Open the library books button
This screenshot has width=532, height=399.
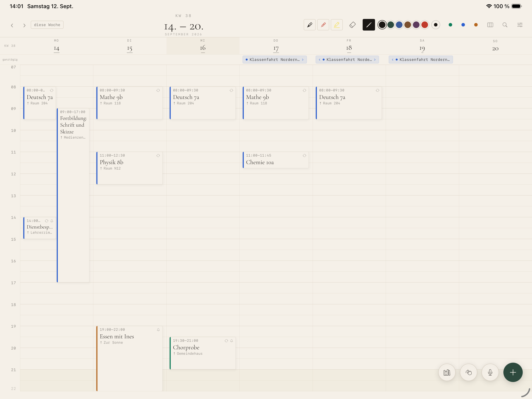pyautogui.click(x=447, y=372)
